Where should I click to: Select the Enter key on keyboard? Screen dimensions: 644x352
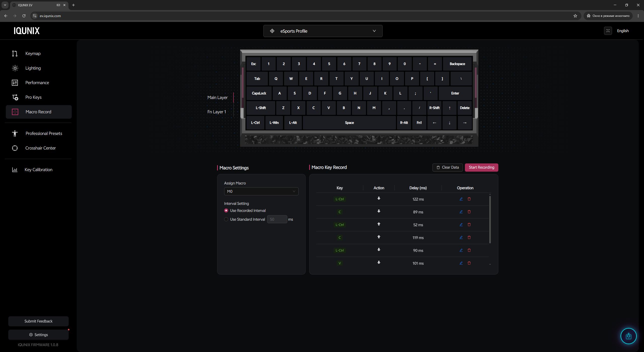click(455, 93)
